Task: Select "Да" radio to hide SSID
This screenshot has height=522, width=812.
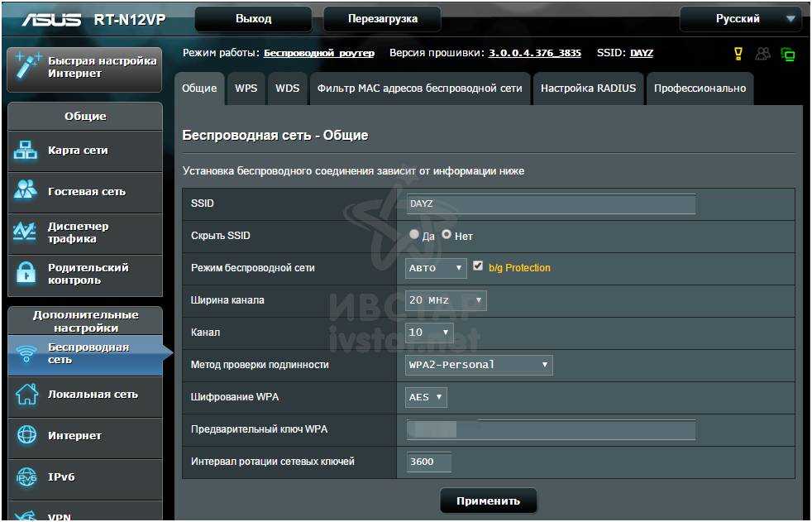Action: coord(414,235)
